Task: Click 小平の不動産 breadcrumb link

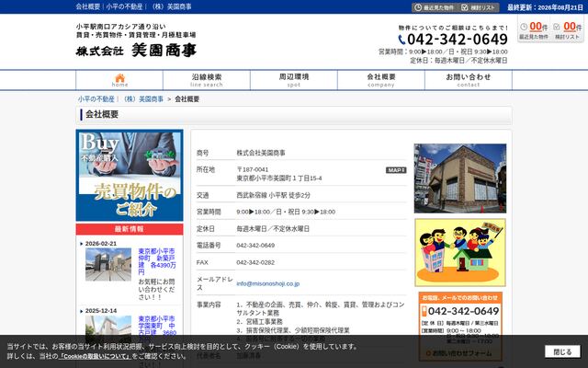Action: (96, 99)
